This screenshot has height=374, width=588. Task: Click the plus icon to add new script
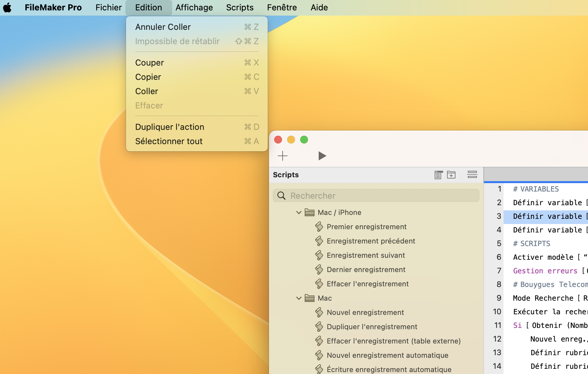[x=283, y=156]
